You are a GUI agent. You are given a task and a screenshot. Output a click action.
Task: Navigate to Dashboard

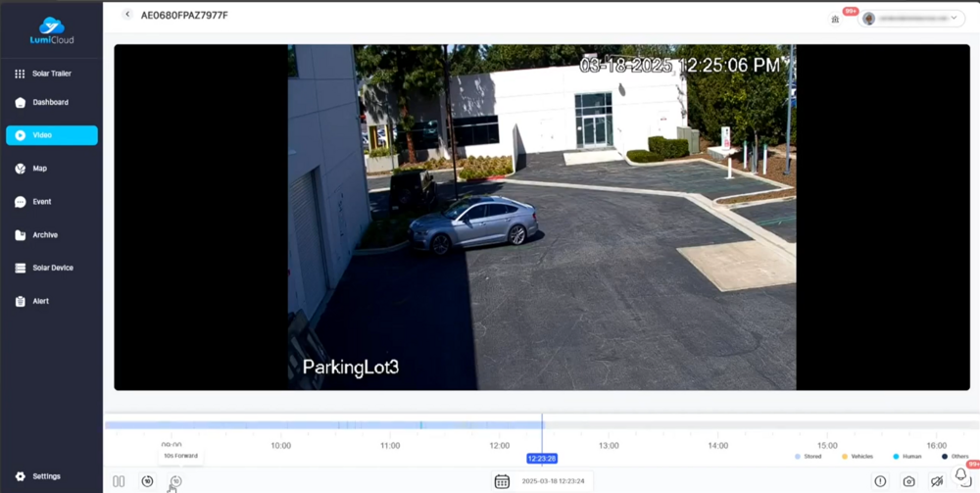pyautogui.click(x=51, y=102)
